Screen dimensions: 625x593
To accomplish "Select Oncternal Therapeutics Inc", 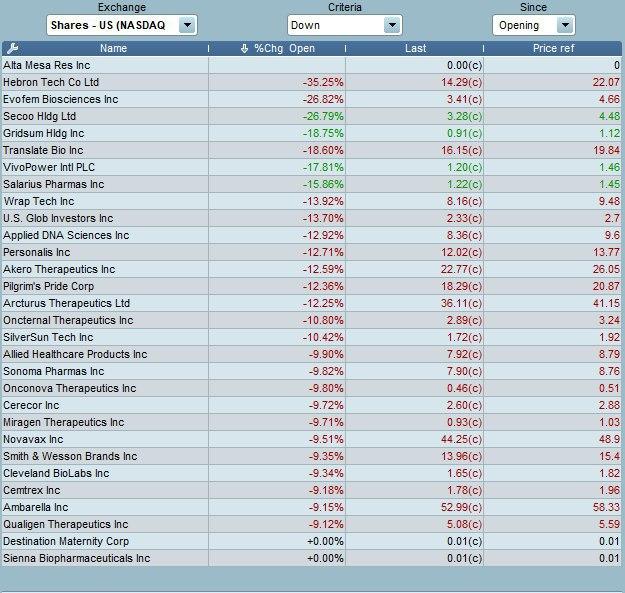I will 68,320.
